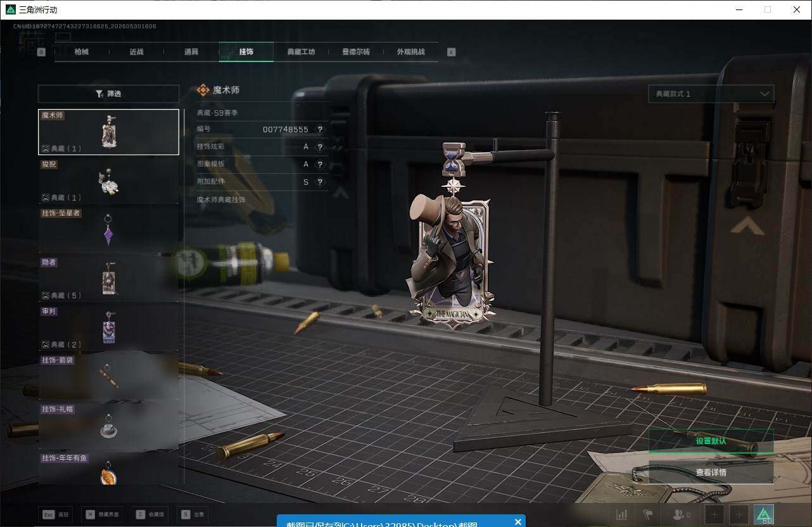
Task: Click the 隐藏界面 hide interface button
Action: 104,515
